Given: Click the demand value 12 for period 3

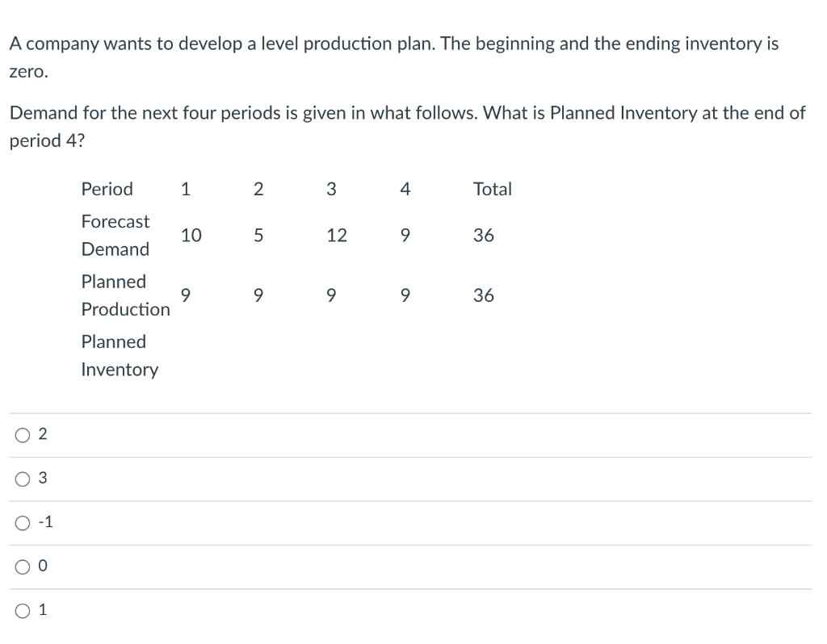Looking at the screenshot, I should [337, 236].
